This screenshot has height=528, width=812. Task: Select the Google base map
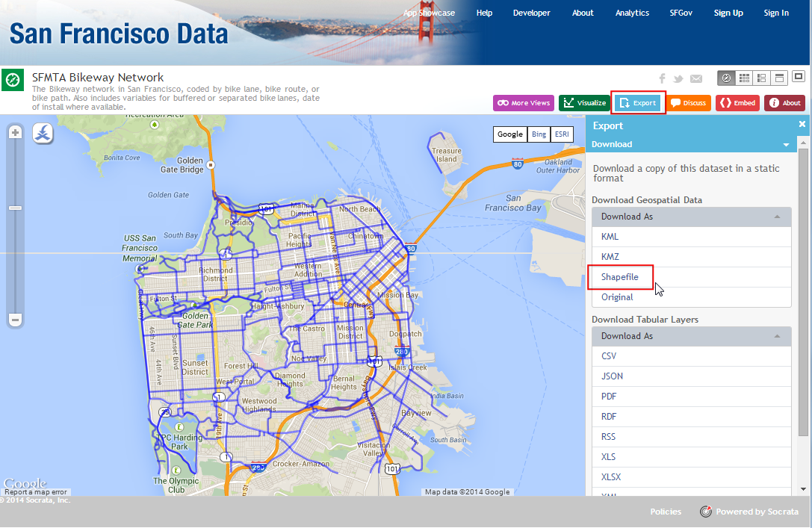pos(510,134)
